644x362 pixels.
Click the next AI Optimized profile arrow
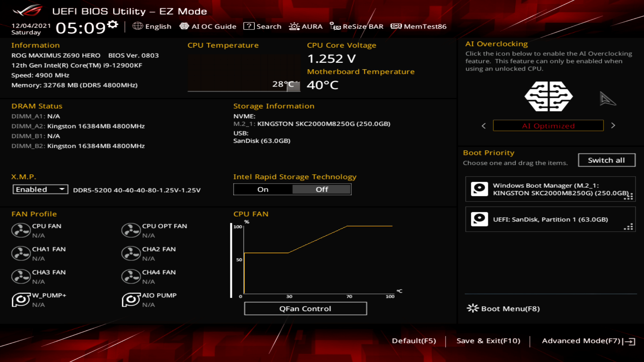click(x=613, y=125)
